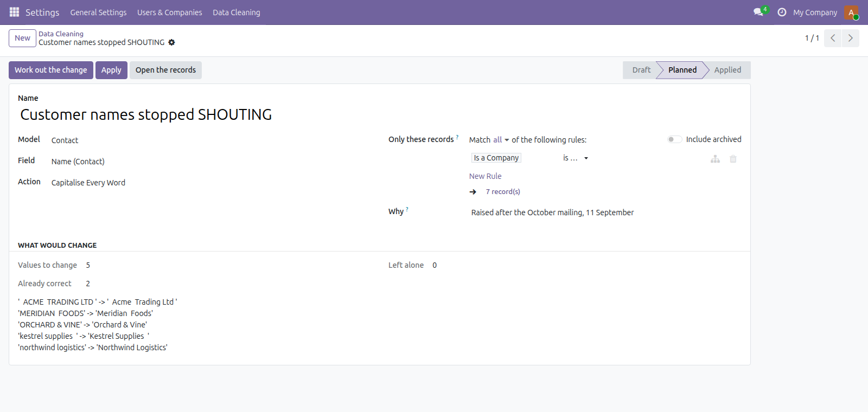Open the 'is …' operator dropdown
This screenshot has width=868, height=412.
coord(575,158)
